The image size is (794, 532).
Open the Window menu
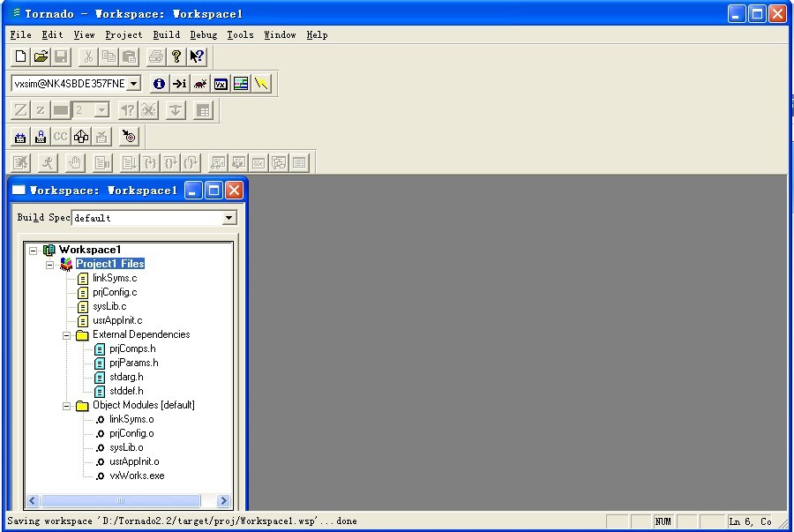coord(280,35)
